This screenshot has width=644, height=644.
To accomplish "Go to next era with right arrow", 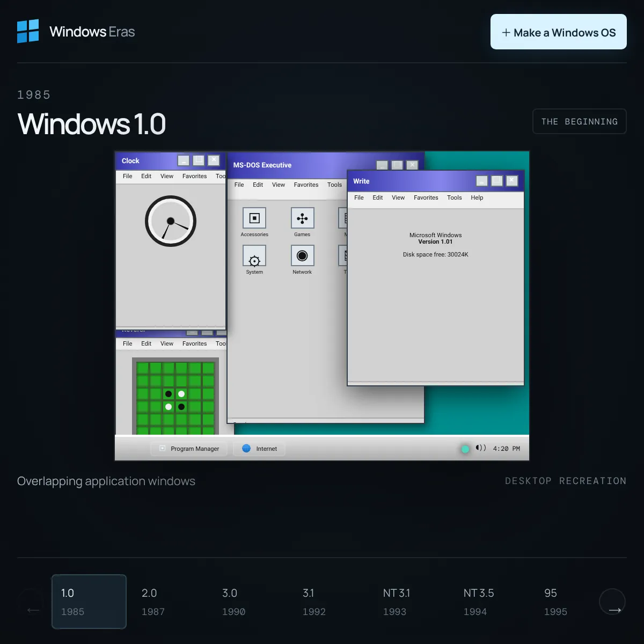I will pos(612,602).
